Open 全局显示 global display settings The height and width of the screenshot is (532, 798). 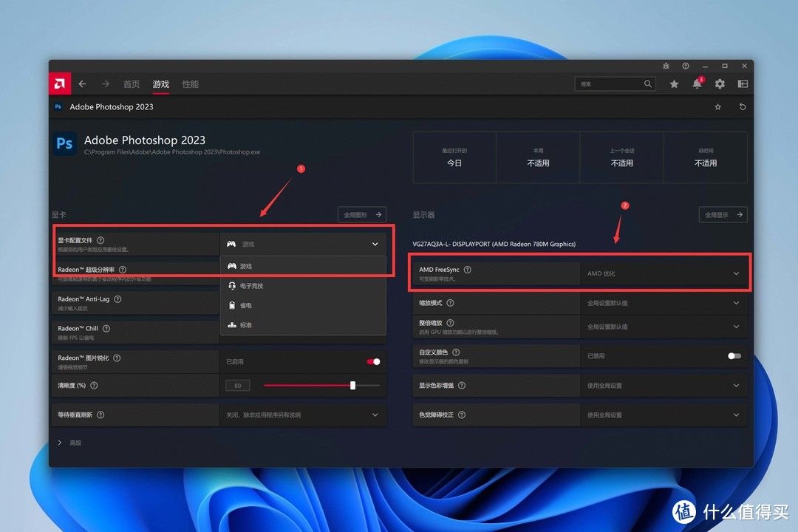click(x=723, y=215)
